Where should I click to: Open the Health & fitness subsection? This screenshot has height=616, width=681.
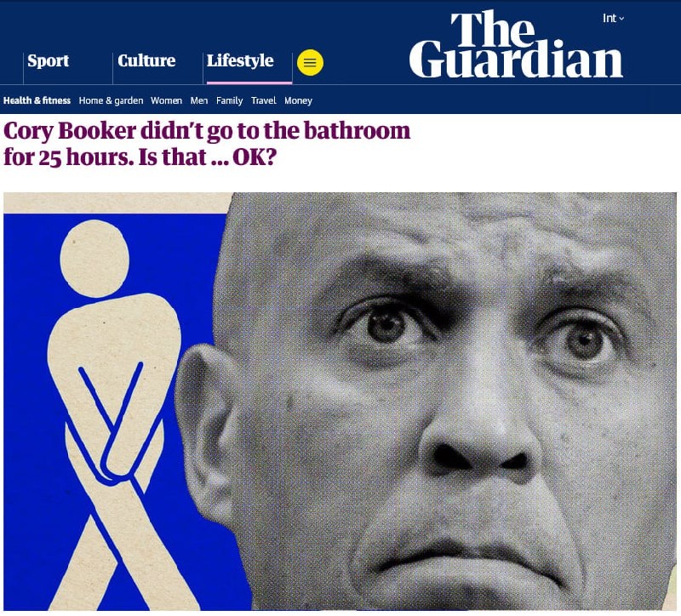point(37,100)
